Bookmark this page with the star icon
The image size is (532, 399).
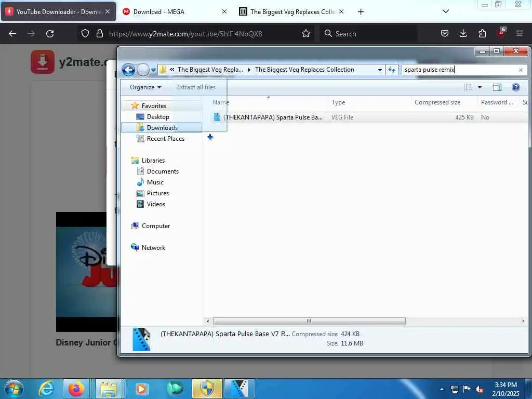coord(305,34)
